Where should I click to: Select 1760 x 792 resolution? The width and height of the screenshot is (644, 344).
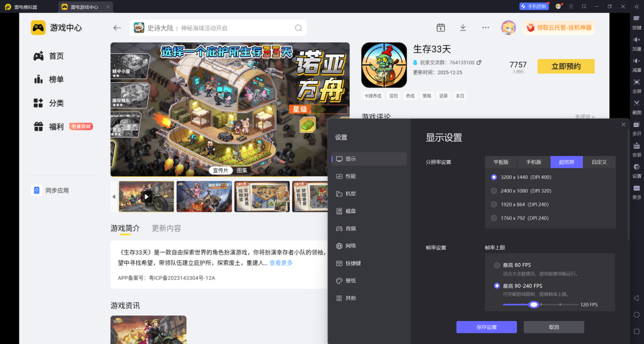pos(494,218)
